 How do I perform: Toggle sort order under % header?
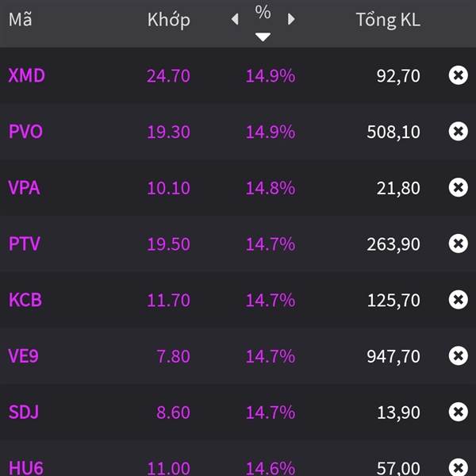(263, 36)
